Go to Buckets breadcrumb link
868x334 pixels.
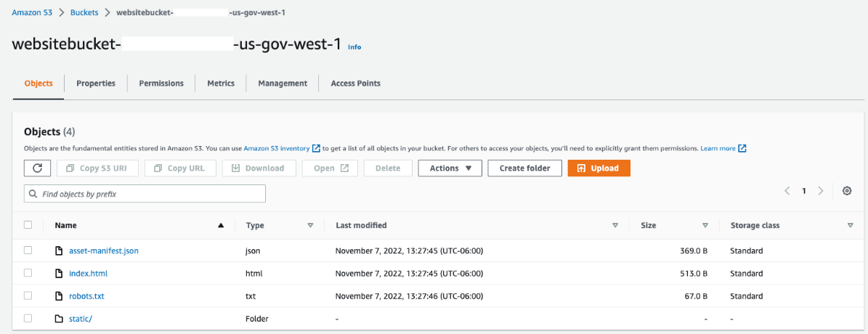84,12
